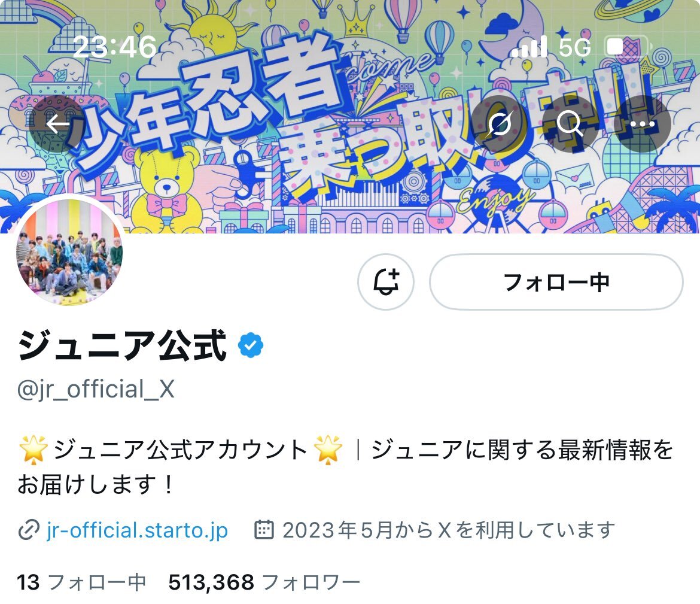Tap the calendar join date icon
Screen dimensions: 700x604
pyautogui.click(x=264, y=529)
